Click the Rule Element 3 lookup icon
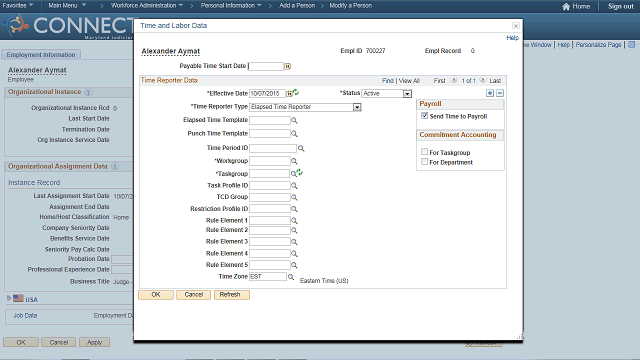Screen dimensions: 640x360 pyautogui.click(x=294, y=242)
